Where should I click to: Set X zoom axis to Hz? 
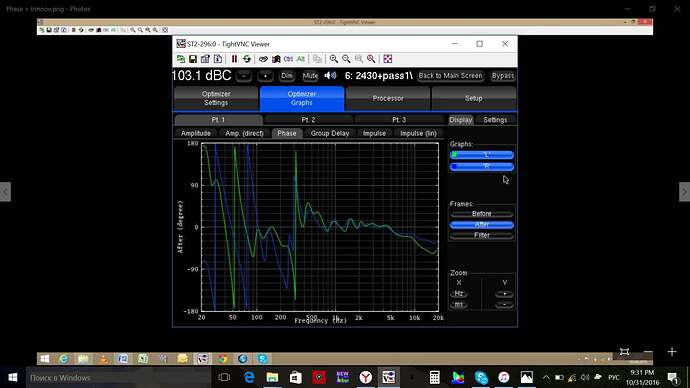pos(459,293)
